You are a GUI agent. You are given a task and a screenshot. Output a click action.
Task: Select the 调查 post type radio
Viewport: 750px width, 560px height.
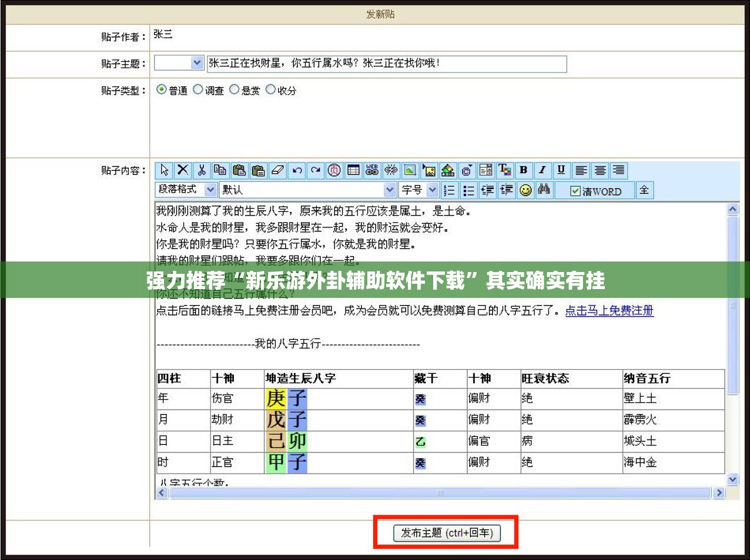tap(198, 89)
